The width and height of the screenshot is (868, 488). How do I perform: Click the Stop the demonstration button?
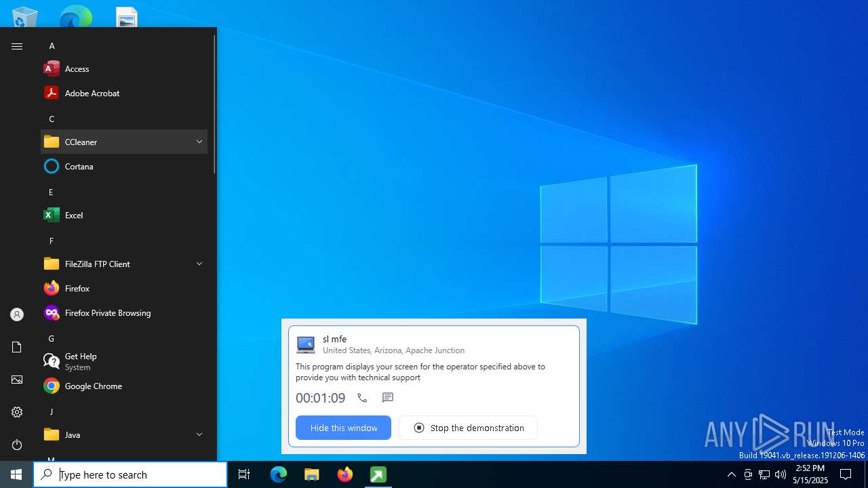click(x=468, y=428)
